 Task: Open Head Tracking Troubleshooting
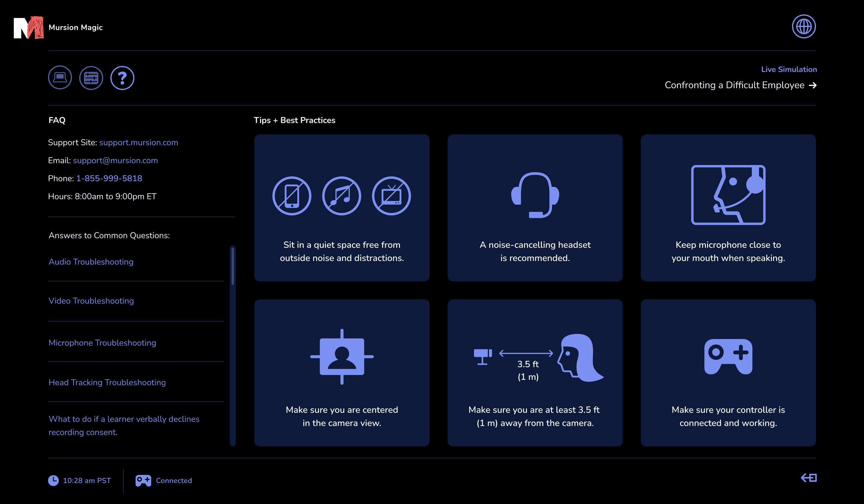click(x=107, y=382)
